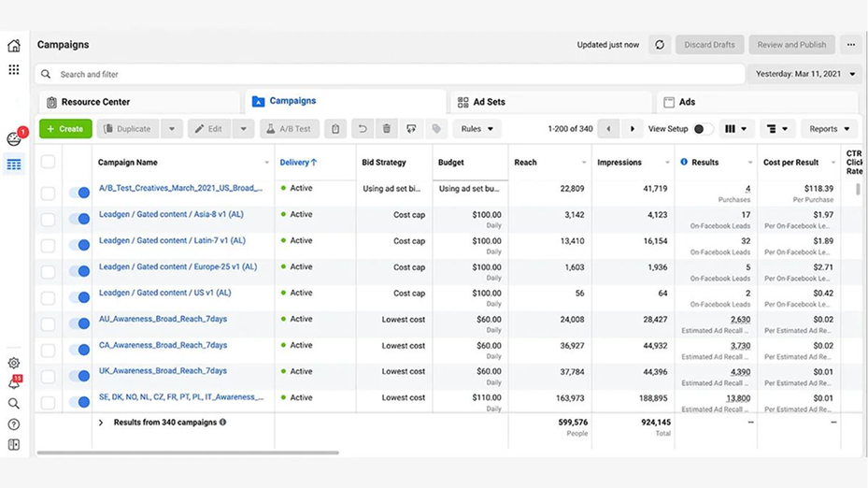The image size is (868, 488).
Task: Click the help question mark icon
Action: point(14,424)
